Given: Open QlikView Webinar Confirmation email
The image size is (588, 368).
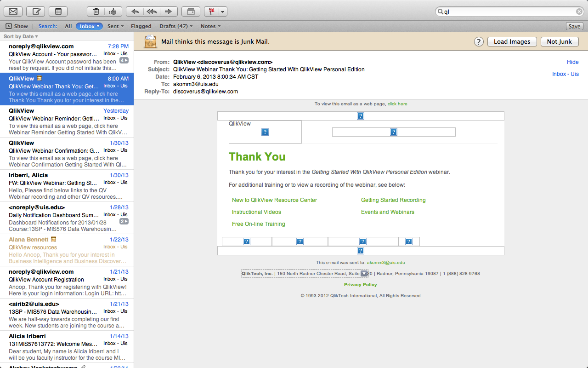Looking at the screenshot, I should point(67,154).
